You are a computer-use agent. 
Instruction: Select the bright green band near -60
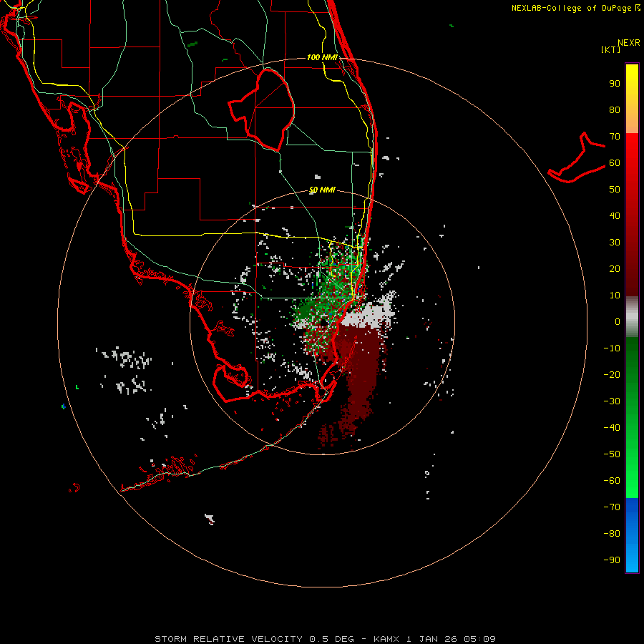(x=632, y=484)
